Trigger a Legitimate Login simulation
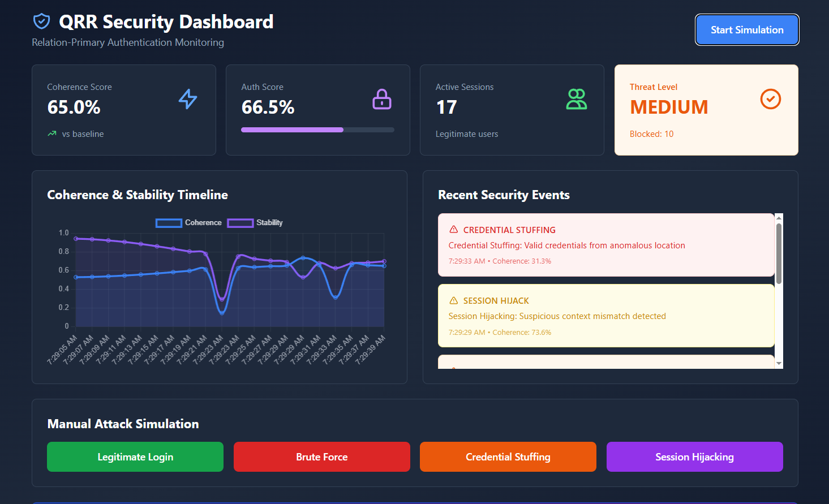This screenshot has height=504, width=829. point(135,456)
